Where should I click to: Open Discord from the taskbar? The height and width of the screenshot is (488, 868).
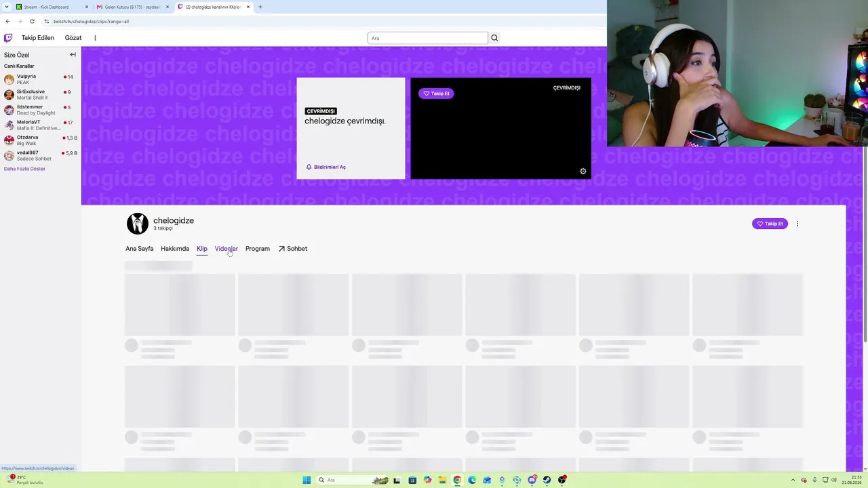click(532, 480)
